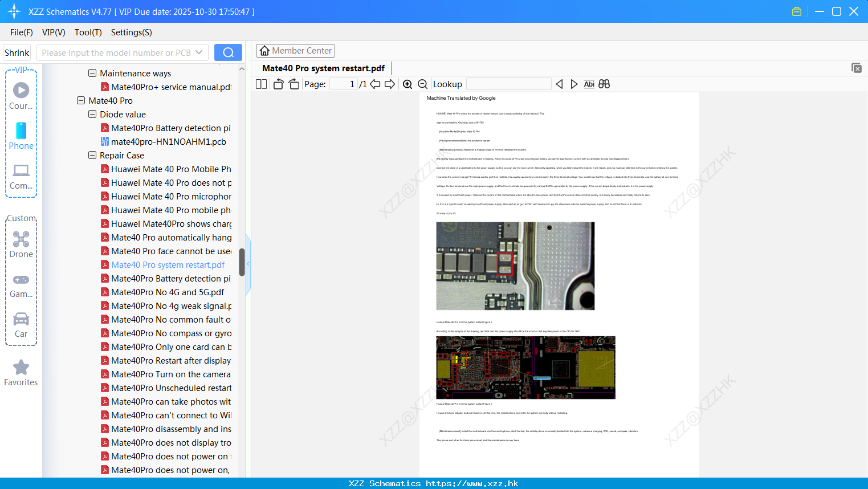Open the VIP menu
Image resolution: width=868 pixels, height=489 pixels.
click(54, 32)
